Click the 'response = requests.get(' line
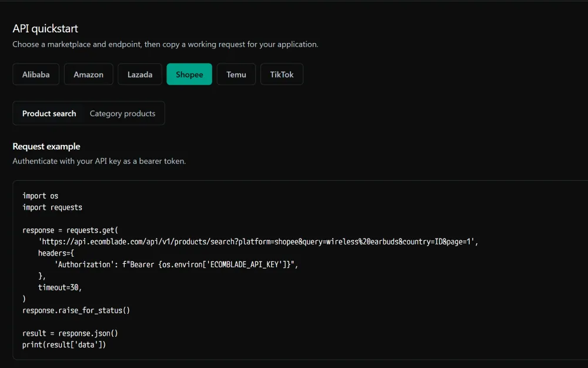The image size is (588, 368). pos(70,230)
